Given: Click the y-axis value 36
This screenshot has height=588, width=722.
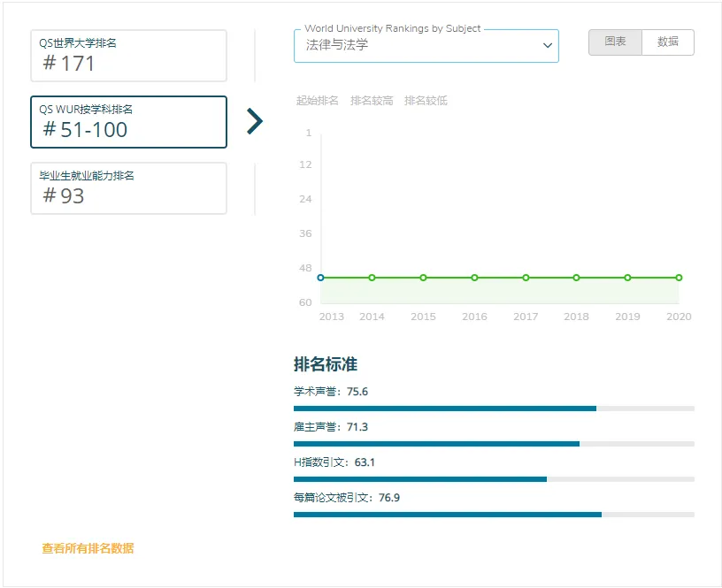Looking at the screenshot, I should [305, 233].
